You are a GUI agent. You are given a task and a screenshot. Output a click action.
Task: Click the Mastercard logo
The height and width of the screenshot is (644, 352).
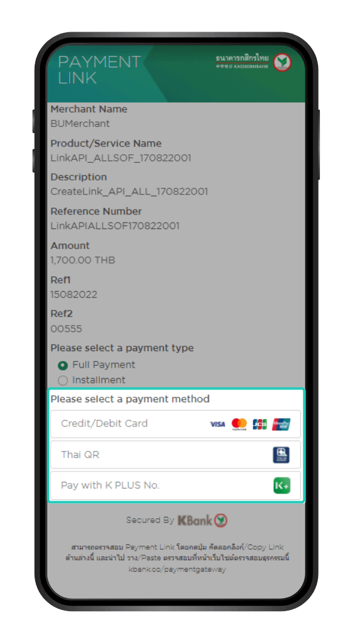tap(239, 424)
